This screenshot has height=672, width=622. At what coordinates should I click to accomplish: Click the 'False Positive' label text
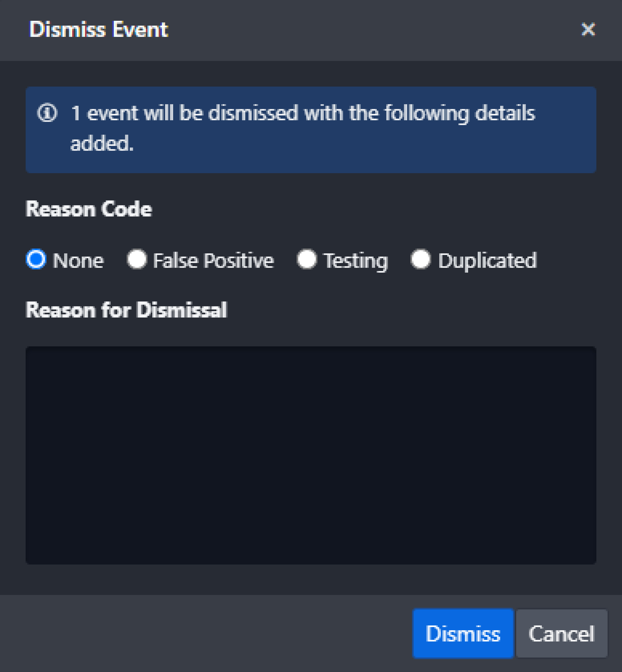[x=213, y=261]
